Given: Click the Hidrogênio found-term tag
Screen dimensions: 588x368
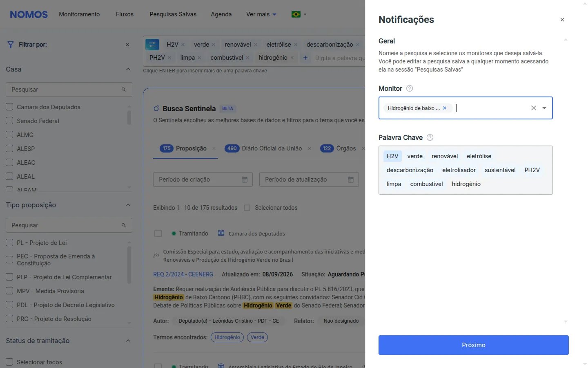Looking at the screenshot, I should tap(227, 337).
